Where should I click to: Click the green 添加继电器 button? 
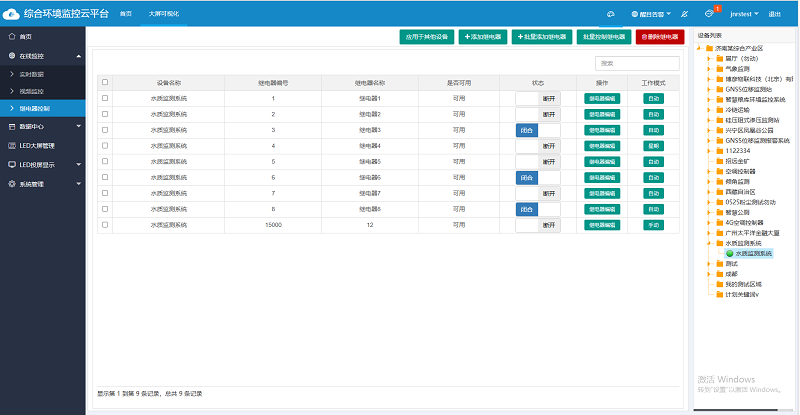coord(482,37)
